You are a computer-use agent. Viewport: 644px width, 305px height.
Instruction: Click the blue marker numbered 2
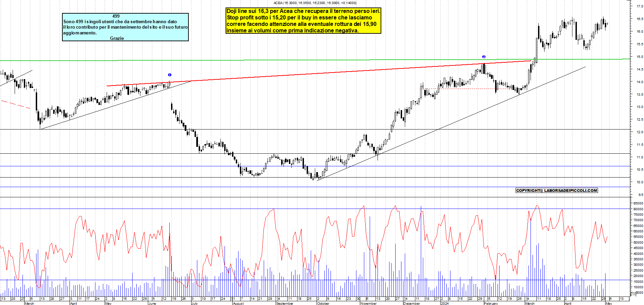click(x=484, y=57)
